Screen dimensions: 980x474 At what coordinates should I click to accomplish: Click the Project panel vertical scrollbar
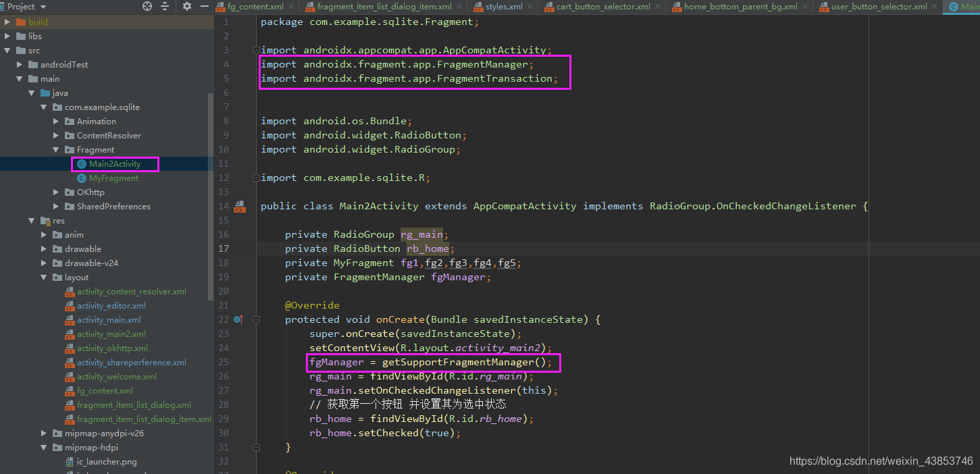pyautogui.click(x=210, y=196)
